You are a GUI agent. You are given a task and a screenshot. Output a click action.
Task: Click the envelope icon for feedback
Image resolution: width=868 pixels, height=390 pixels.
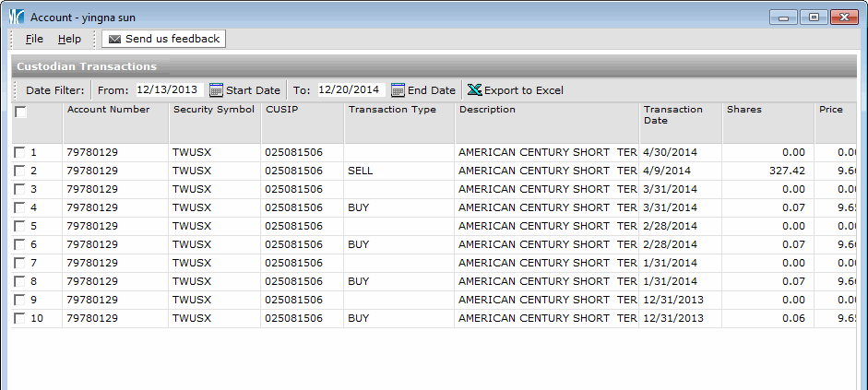114,39
